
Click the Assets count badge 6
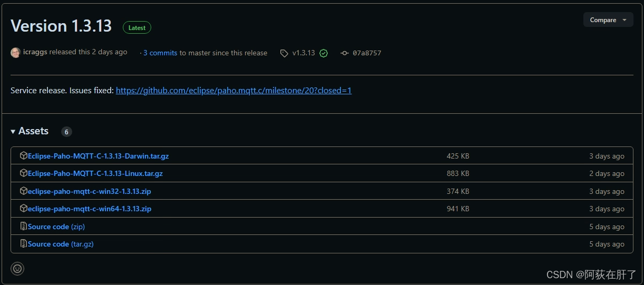click(x=66, y=132)
